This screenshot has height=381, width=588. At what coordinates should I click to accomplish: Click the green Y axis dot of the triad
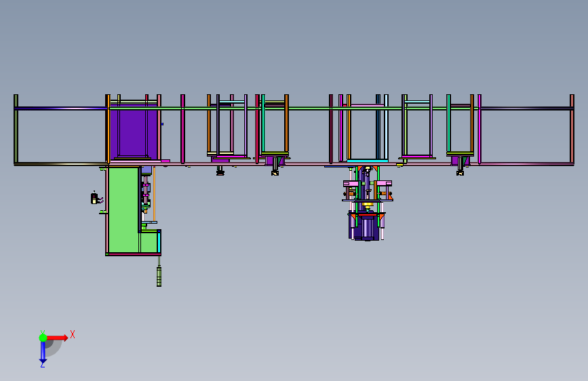(x=43, y=338)
